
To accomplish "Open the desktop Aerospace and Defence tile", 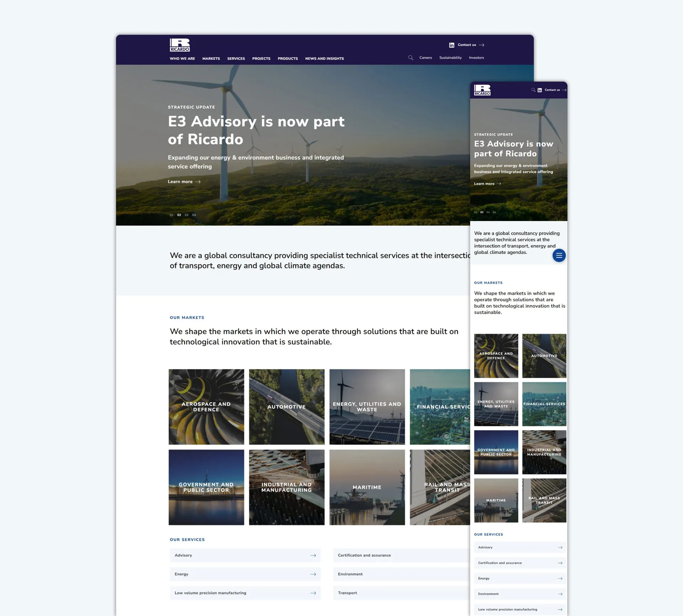I will click(206, 407).
